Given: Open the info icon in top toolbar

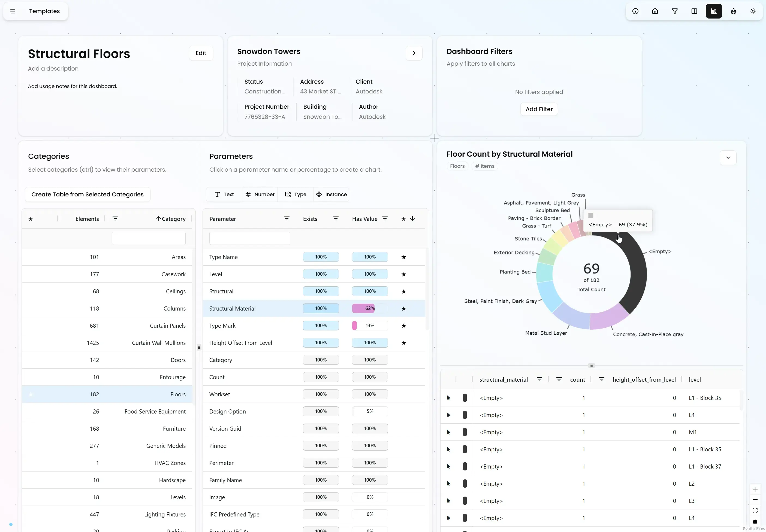Looking at the screenshot, I should pos(635,11).
